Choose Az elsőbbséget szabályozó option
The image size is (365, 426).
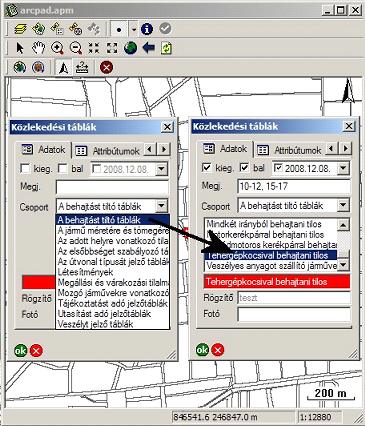pos(113,251)
